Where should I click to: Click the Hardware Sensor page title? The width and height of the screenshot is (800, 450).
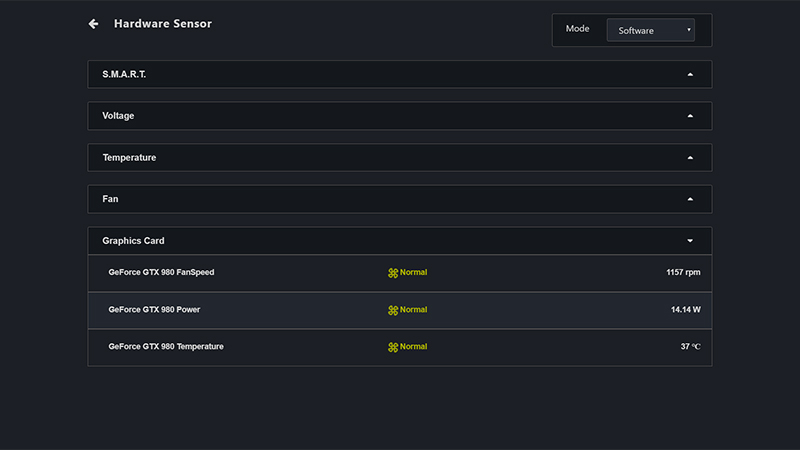click(163, 24)
